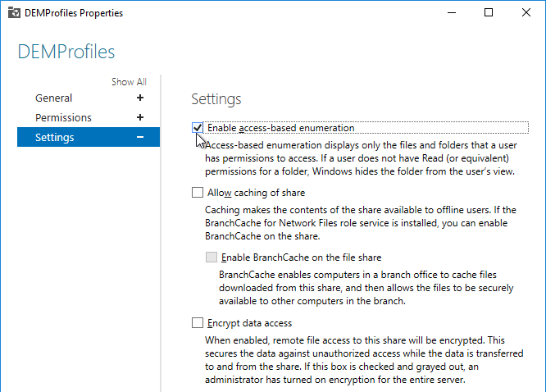
Task: Expand Permissions section with plus icon
Action: pyautogui.click(x=140, y=117)
